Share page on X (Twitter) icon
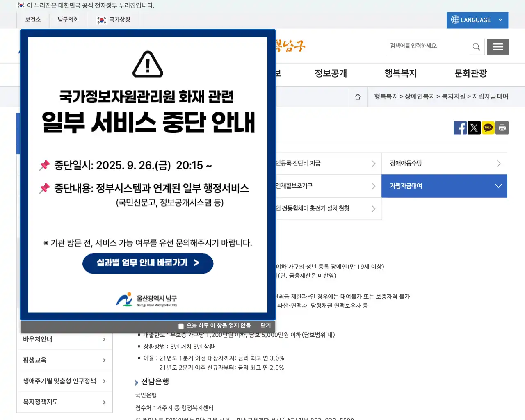Viewport: 525px width, 420px height. (x=474, y=128)
